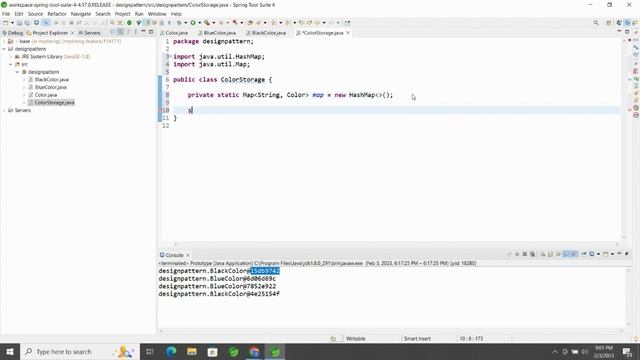Open the Edit menu
Screen dimensions: 640x360
point(19,14)
